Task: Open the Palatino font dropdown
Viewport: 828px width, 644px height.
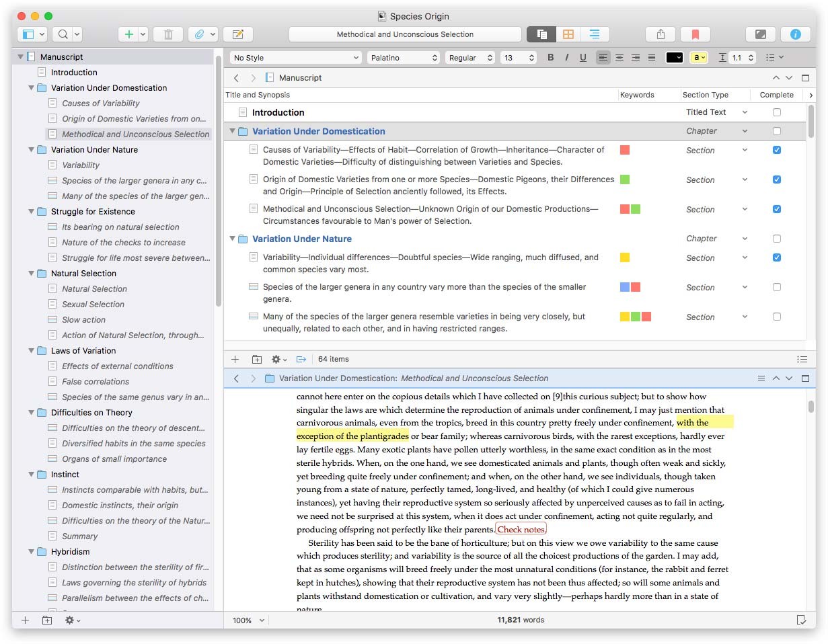Action: [x=404, y=58]
